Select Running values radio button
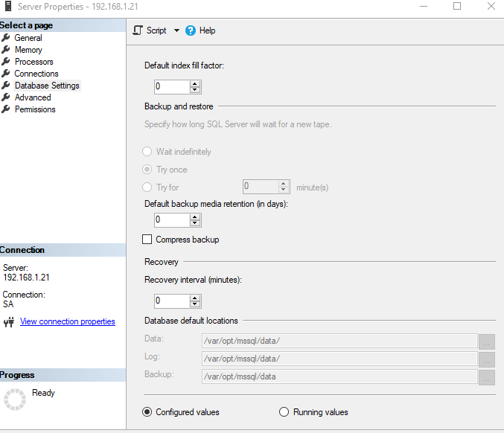The height and width of the screenshot is (433, 504). click(x=284, y=412)
